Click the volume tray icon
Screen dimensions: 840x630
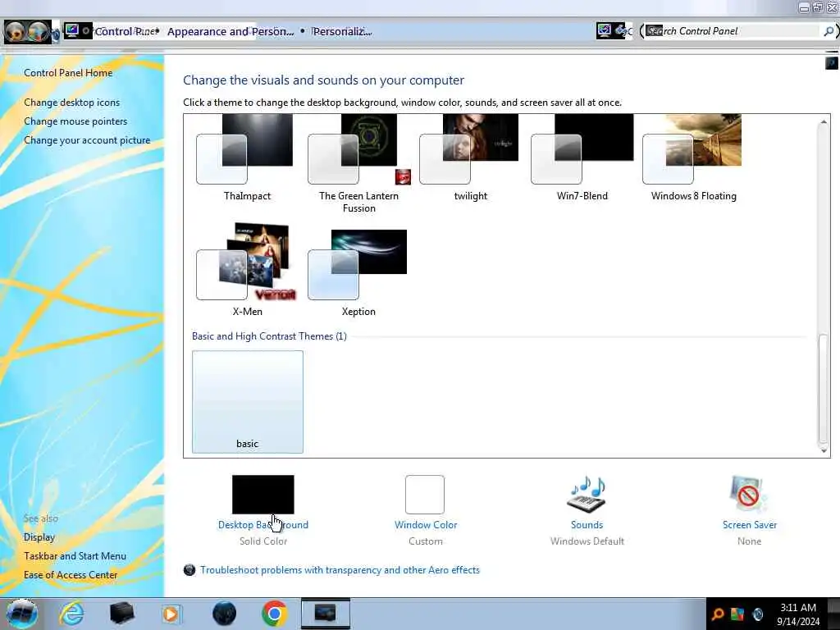point(757,614)
